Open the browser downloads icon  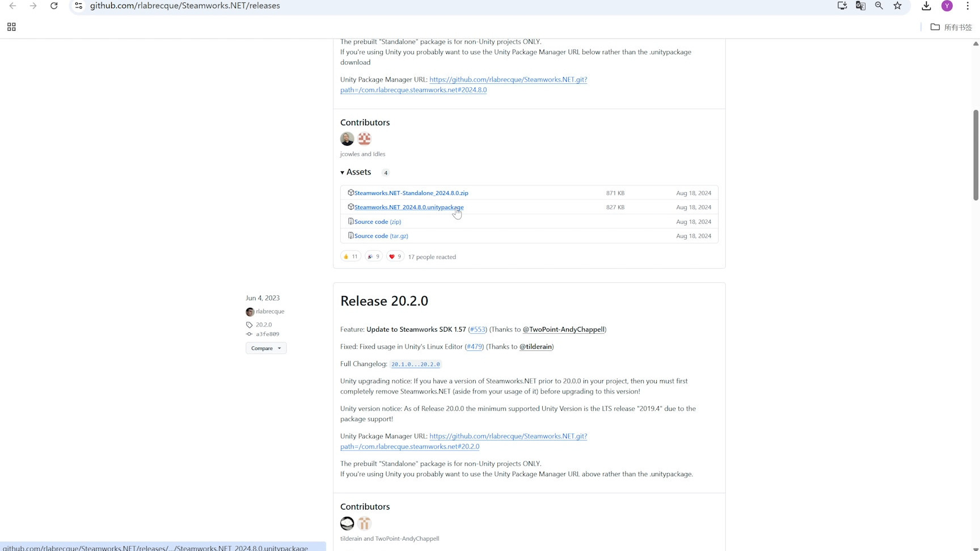[x=926, y=6]
